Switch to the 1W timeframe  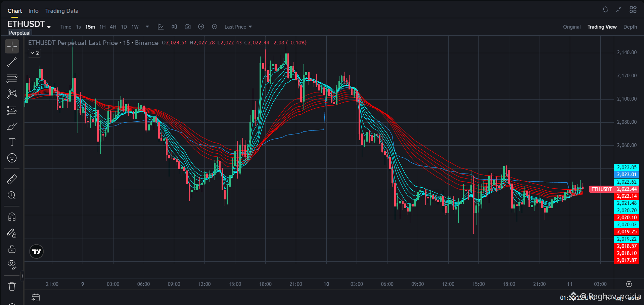tap(135, 27)
